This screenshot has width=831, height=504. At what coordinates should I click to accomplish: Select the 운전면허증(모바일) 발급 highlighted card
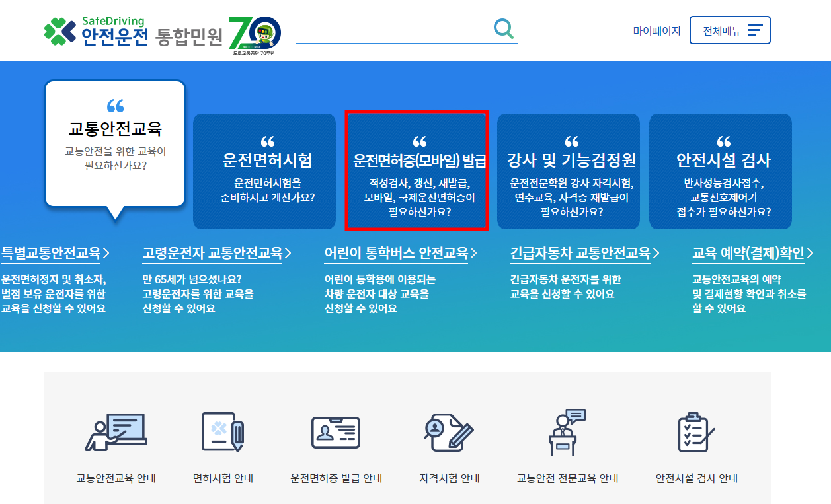416,170
